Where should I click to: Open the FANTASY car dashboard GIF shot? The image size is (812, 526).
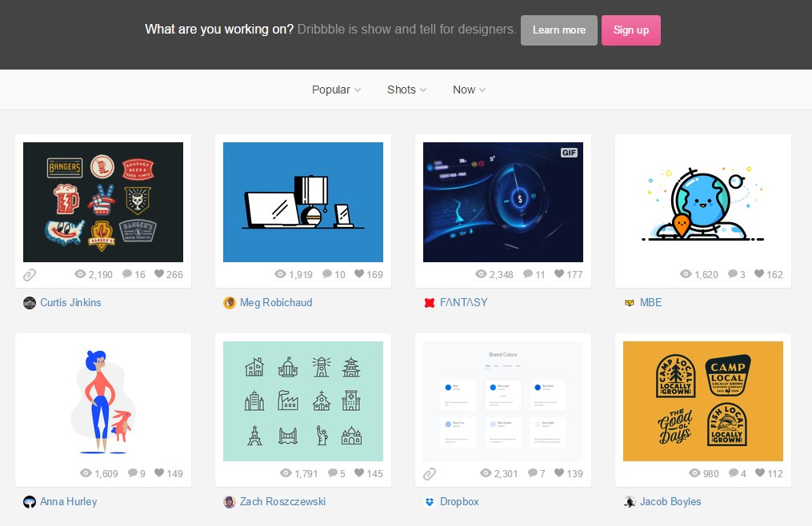[x=503, y=202]
